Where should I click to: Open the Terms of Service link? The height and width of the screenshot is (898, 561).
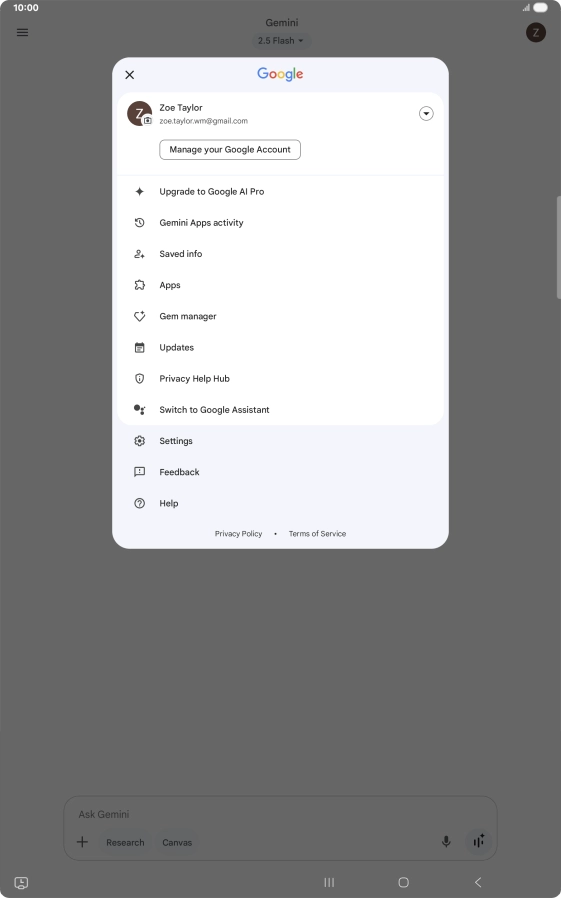click(317, 534)
